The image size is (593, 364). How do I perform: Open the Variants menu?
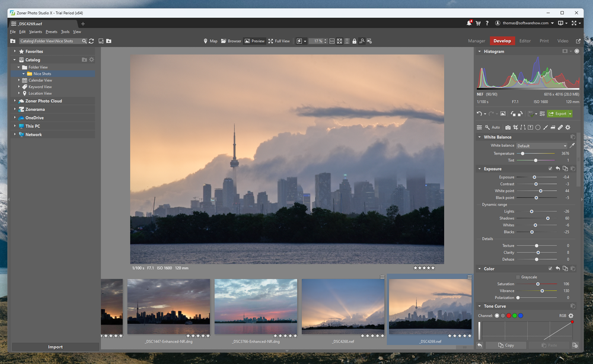(36, 32)
